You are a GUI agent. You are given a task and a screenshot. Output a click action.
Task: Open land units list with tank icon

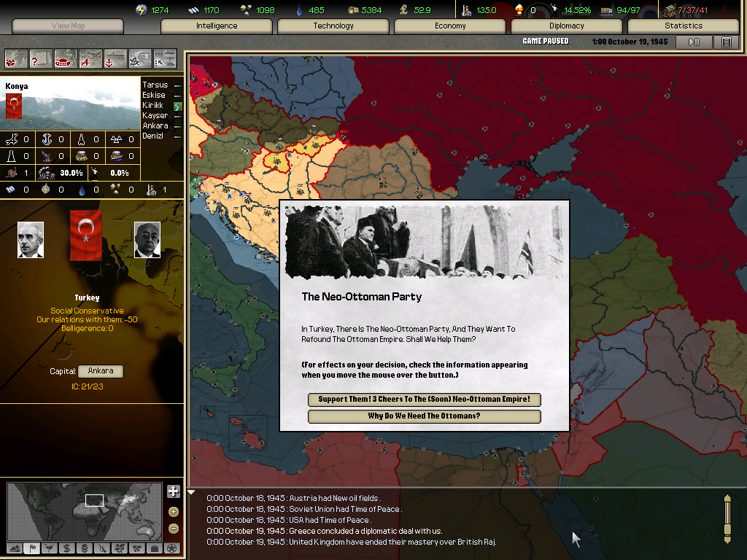66,58
